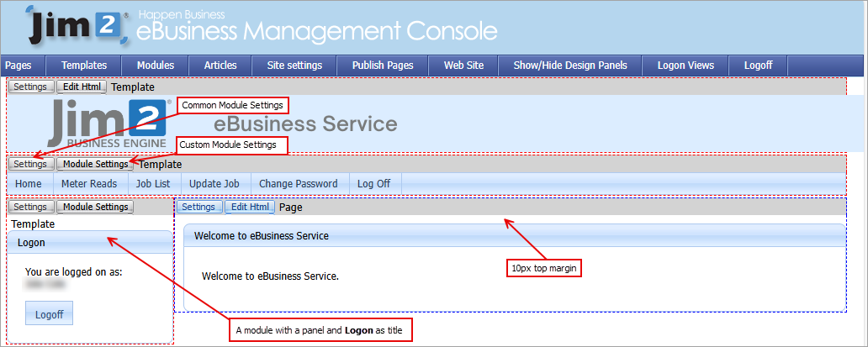Open the Web Site menu item
The image size is (868, 347).
463,66
